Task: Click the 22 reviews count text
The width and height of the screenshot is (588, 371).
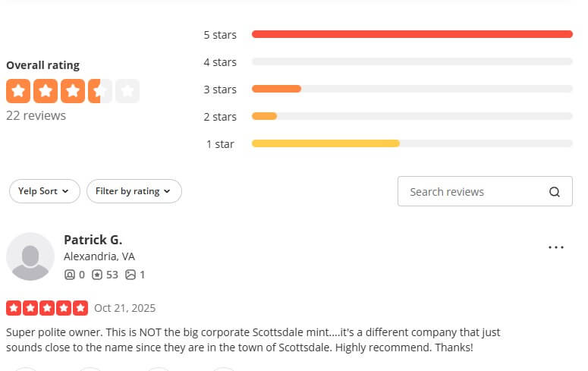Action: 36,115
